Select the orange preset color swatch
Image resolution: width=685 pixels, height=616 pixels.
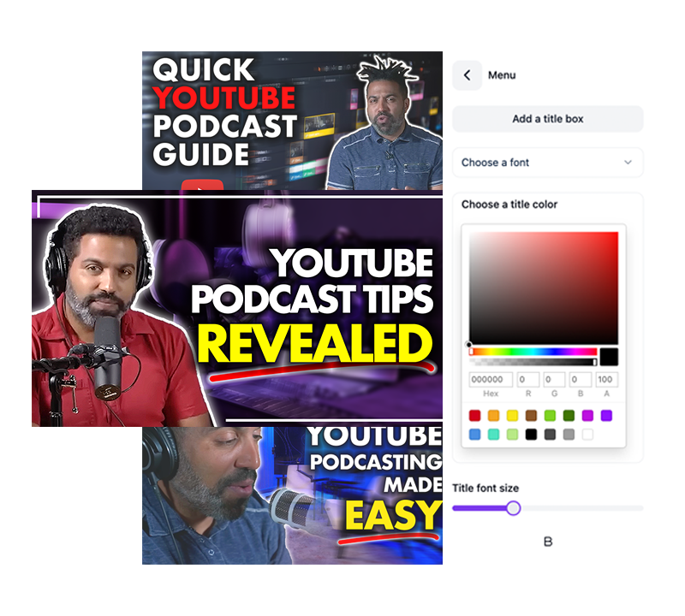(x=493, y=415)
